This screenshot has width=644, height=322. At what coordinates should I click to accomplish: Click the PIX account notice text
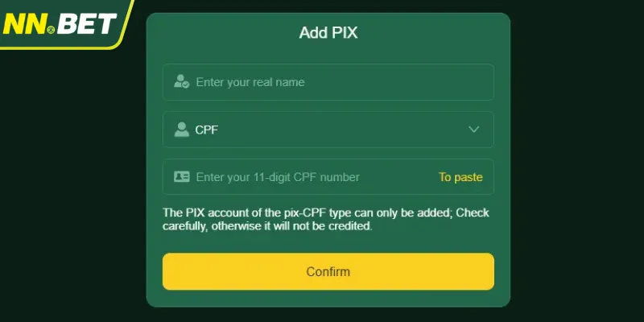click(x=326, y=219)
